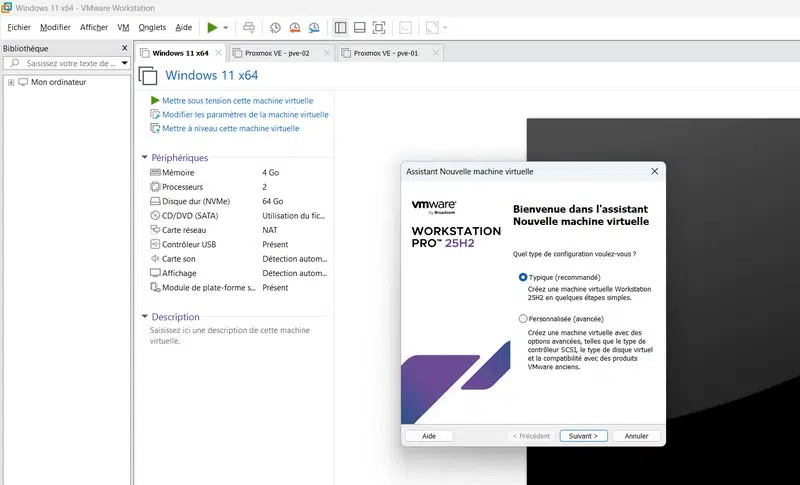
Task: Expand the Mon ordinateur tree node
Action: pyautogui.click(x=11, y=82)
